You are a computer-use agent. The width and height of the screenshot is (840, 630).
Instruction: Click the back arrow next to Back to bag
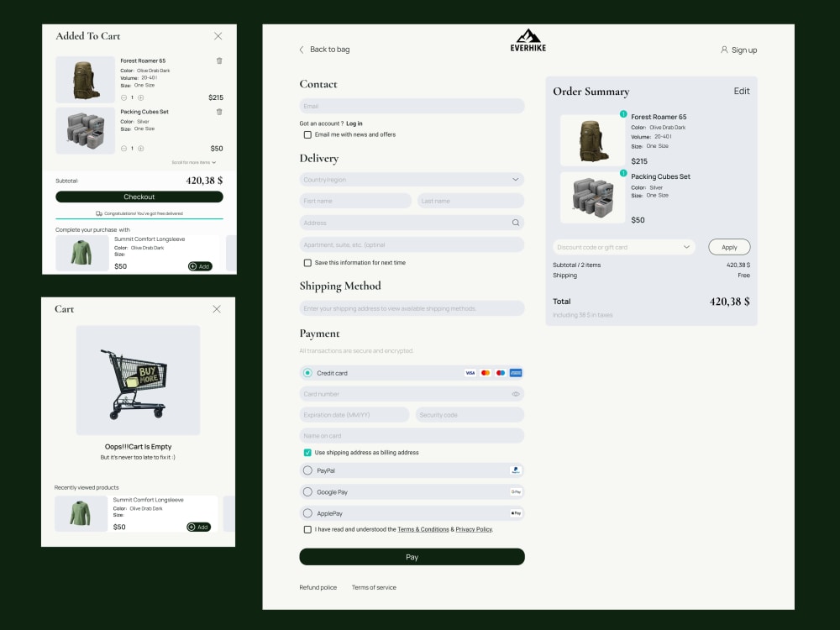pyautogui.click(x=301, y=50)
